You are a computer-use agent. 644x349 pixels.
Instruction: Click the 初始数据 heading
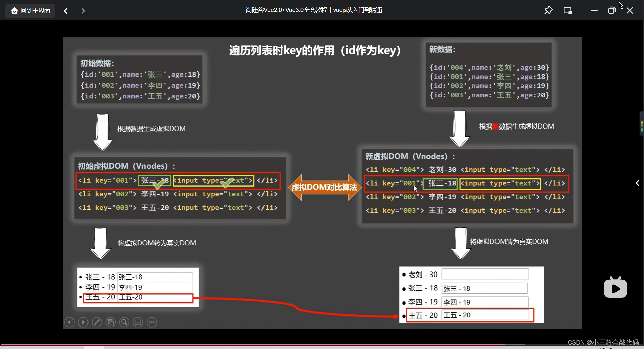tap(97, 63)
